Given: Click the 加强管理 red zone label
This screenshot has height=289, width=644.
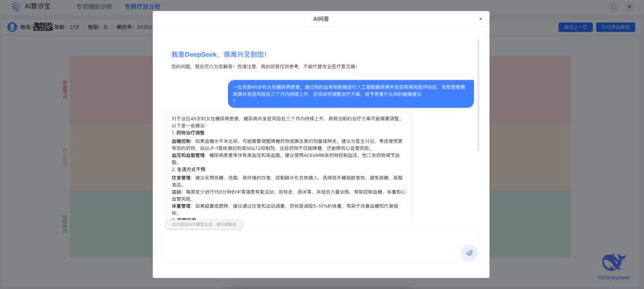Looking at the screenshot, I should (65, 89).
